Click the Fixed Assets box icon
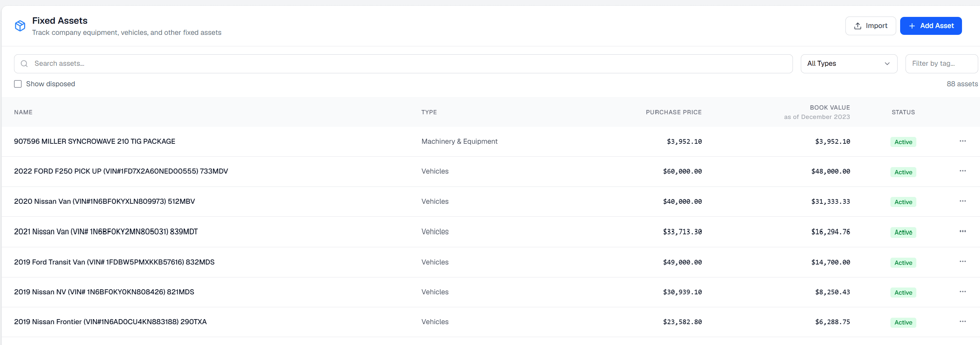The height and width of the screenshot is (345, 980). click(x=20, y=26)
